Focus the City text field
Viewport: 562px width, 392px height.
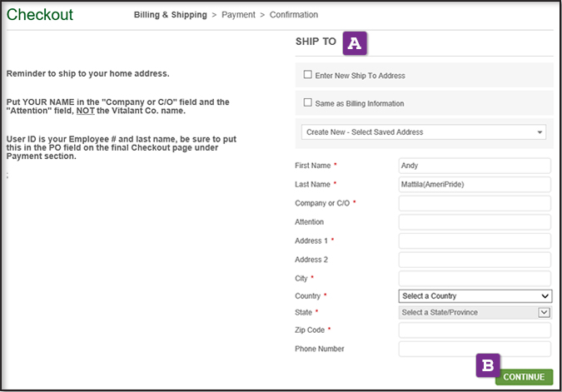[x=475, y=278]
